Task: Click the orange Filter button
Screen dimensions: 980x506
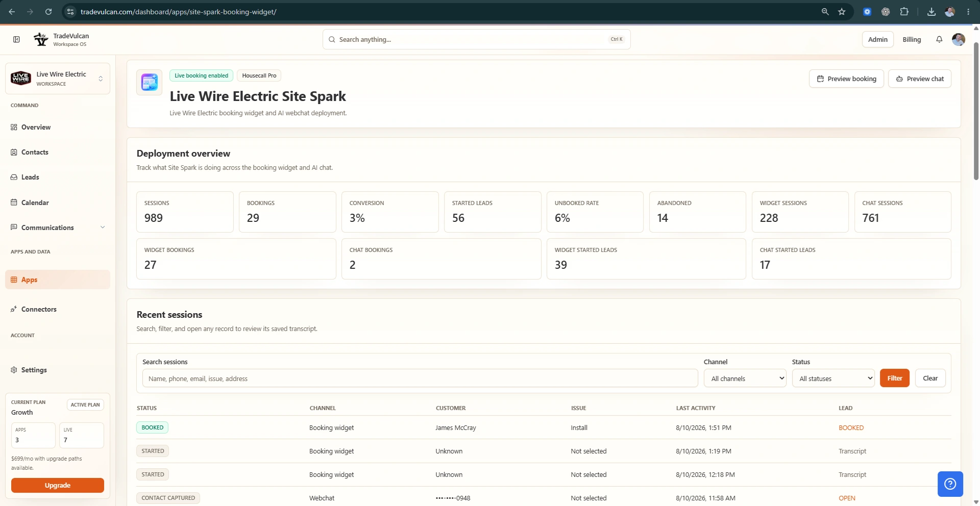Action: click(894, 378)
